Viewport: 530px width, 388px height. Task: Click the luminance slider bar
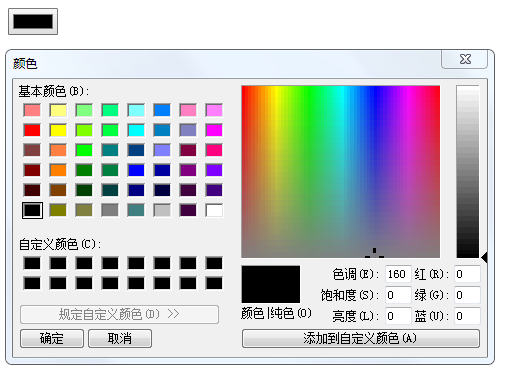468,172
